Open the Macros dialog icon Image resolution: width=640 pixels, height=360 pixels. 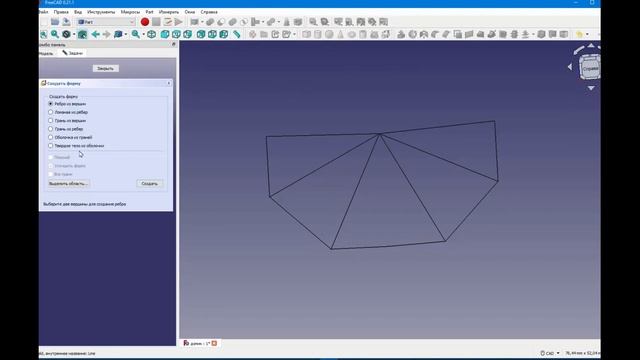(167, 22)
